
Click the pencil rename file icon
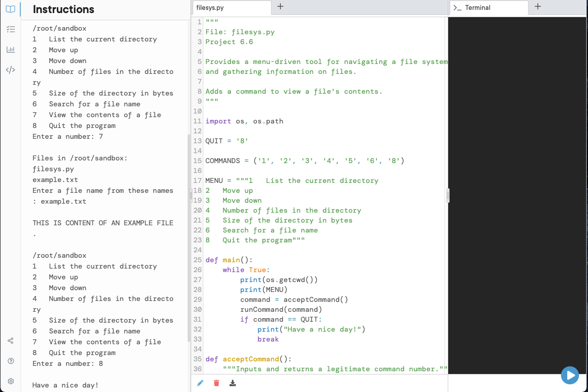click(x=200, y=383)
